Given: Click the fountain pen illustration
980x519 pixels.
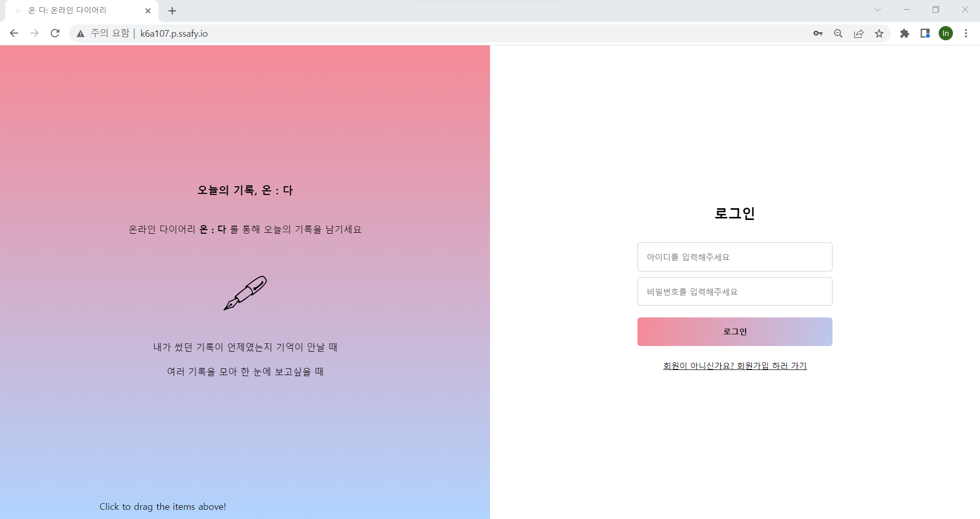Looking at the screenshot, I should tap(244, 293).
